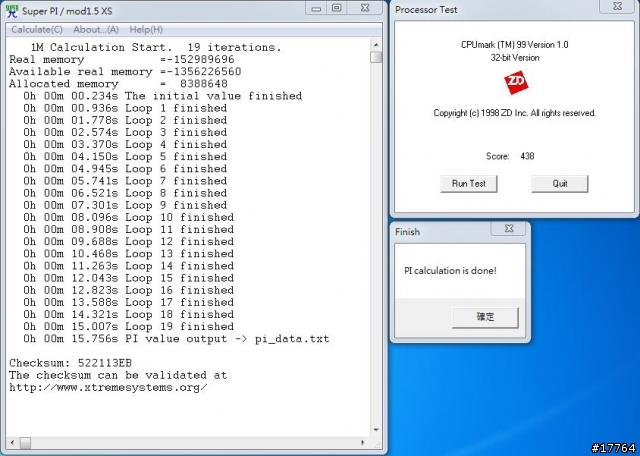The width and height of the screenshot is (640, 456).
Task: Click the Super PI application icon
Action: click(12, 10)
